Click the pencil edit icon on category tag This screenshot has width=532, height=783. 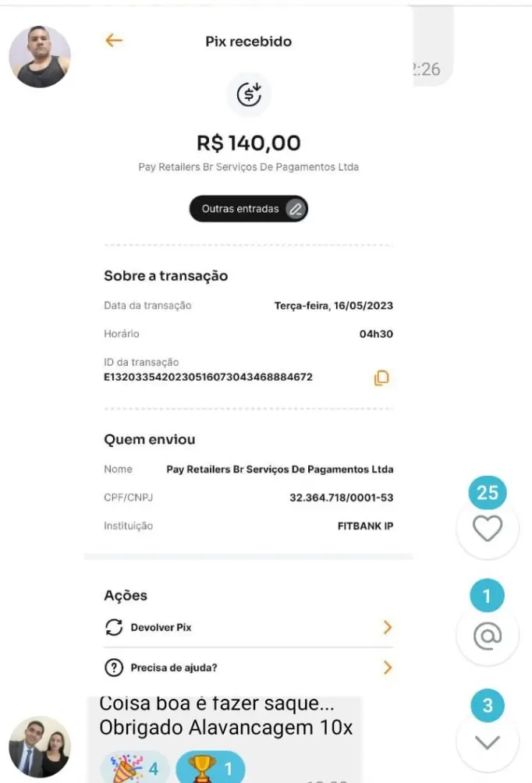[x=295, y=209]
